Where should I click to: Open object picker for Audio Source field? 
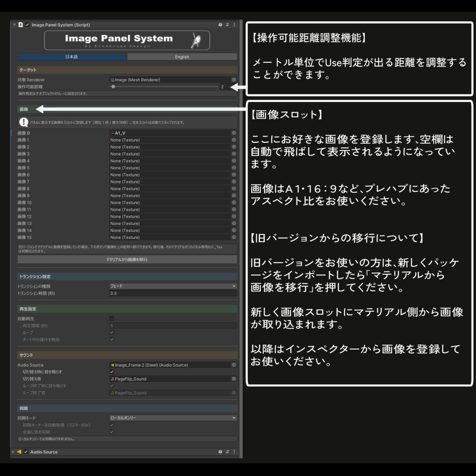[234, 365]
